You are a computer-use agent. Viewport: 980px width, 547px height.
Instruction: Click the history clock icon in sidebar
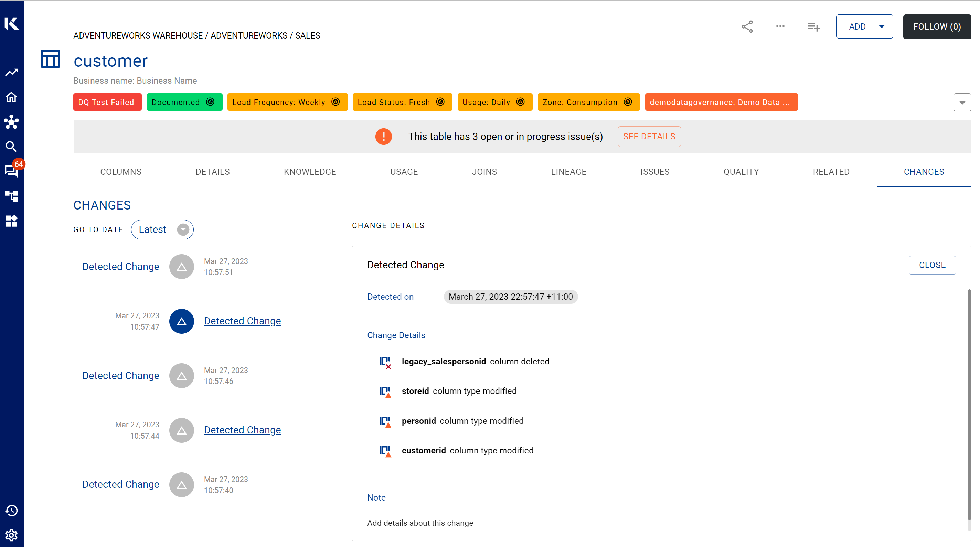point(11,511)
